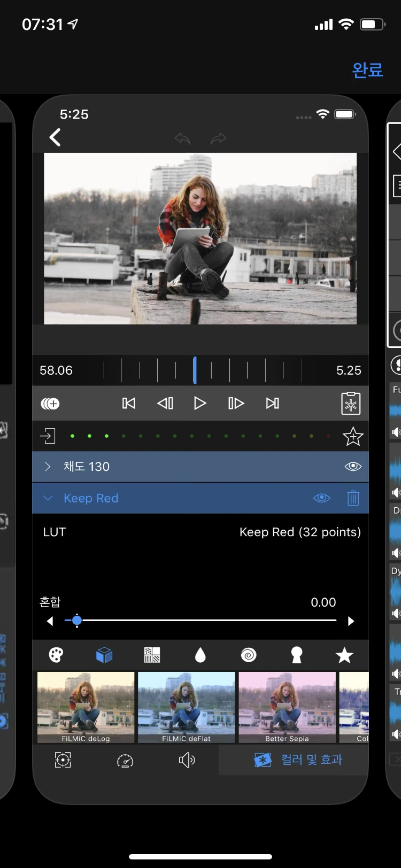Select the pattern grid effects category
401x868 pixels.
pos(152,655)
